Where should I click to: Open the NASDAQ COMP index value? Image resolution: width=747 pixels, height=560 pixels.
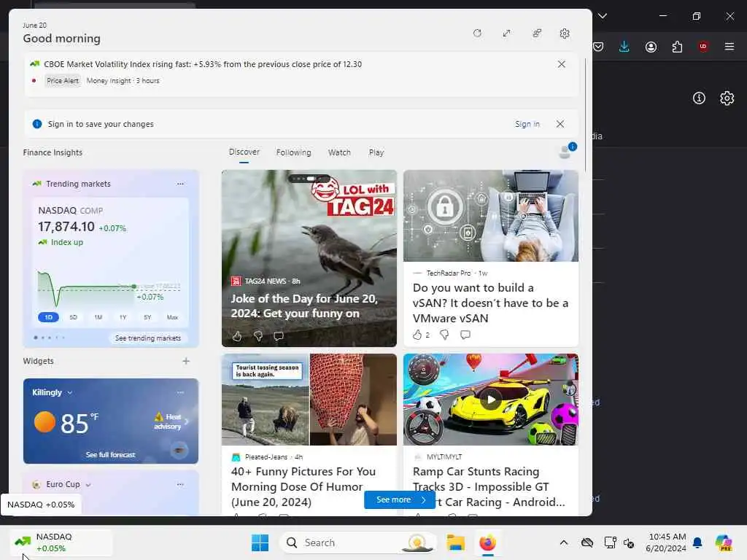coord(66,227)
